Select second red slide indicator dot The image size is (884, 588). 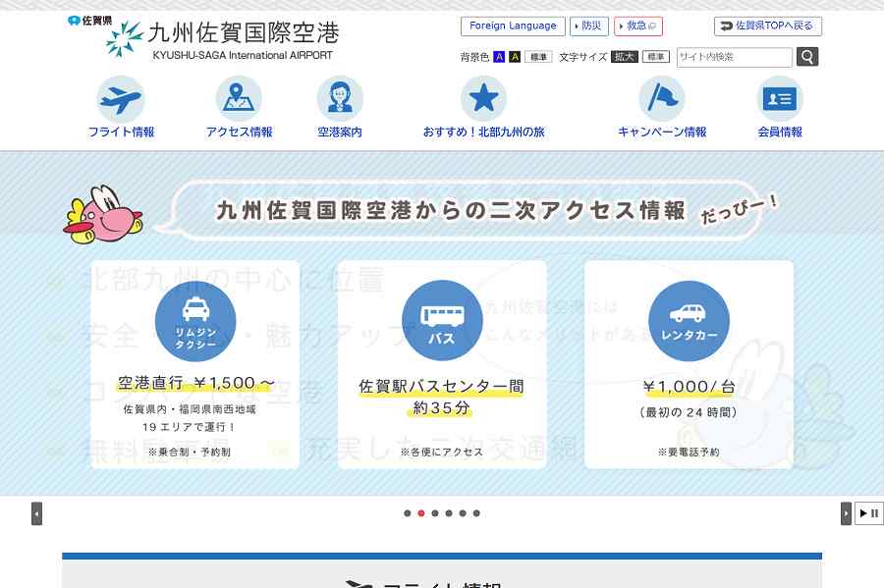[x=421, y=513]
